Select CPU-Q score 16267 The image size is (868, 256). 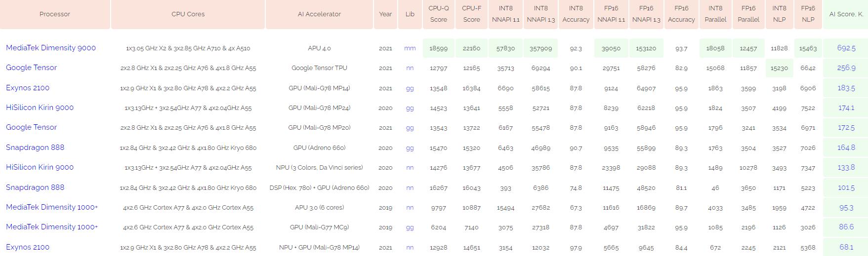(439, 188)
